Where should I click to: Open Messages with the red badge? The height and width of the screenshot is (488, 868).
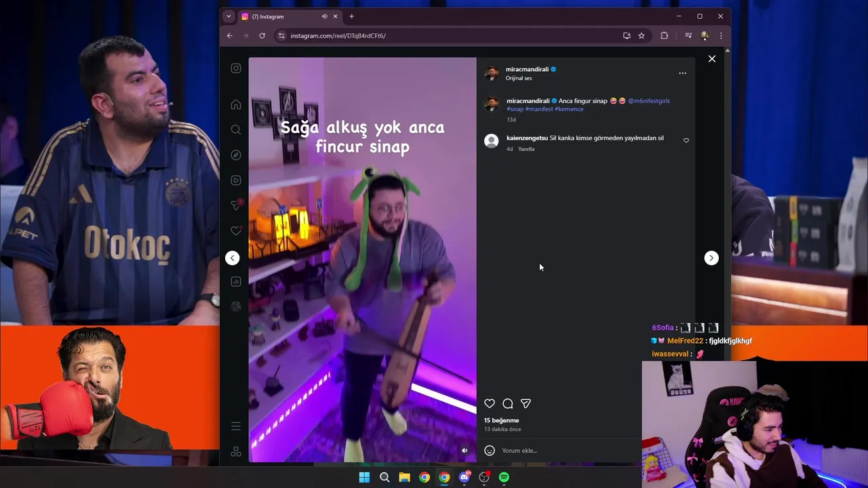(237, 205)
